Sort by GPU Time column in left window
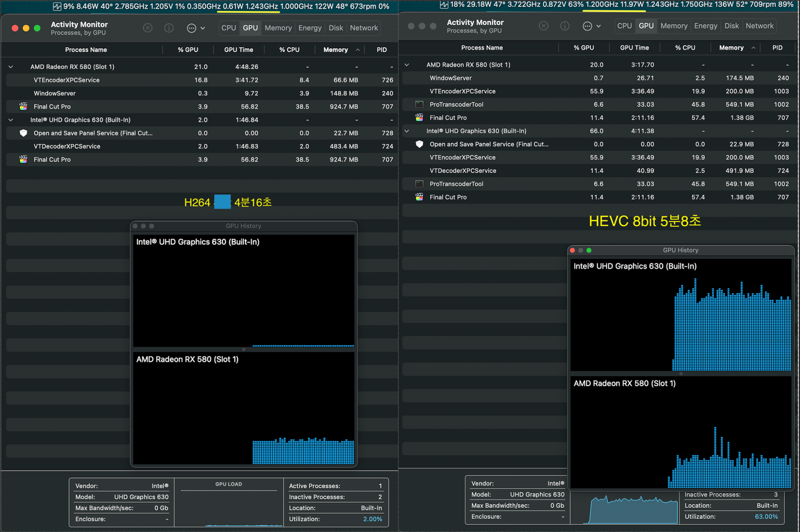Screen dimensions: 800x532 [x=238, y=50]
